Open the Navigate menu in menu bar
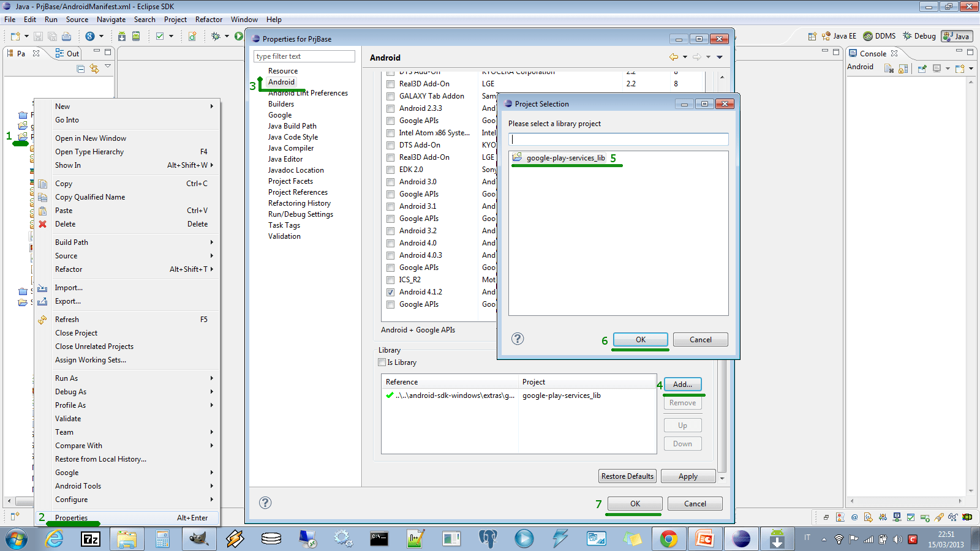Screen dimensions: 980x551 pyautogui.click(x=111, y=20)
